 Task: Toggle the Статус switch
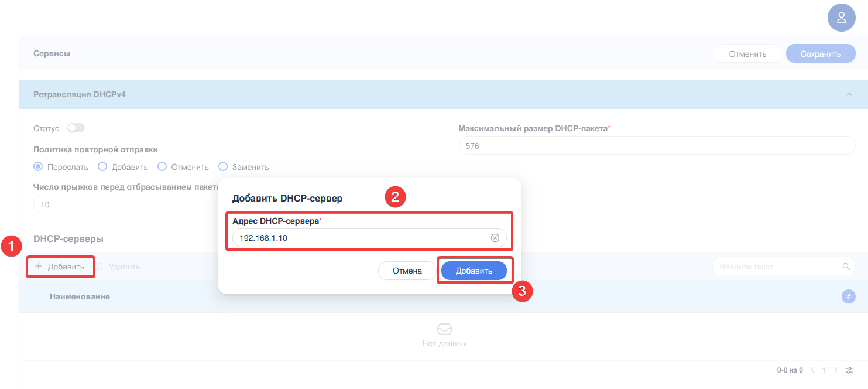pos(76,128)
